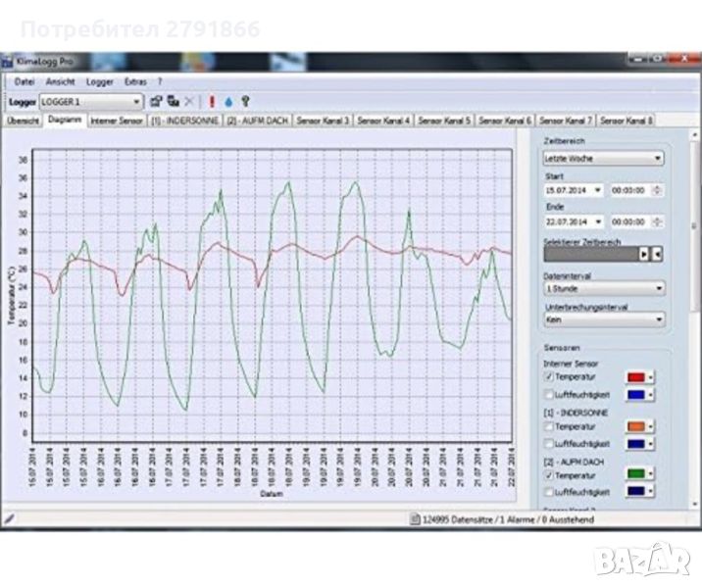Screen dimensions: 702x588
Task: Click the grey X delete icon
Action: (190, 101)
